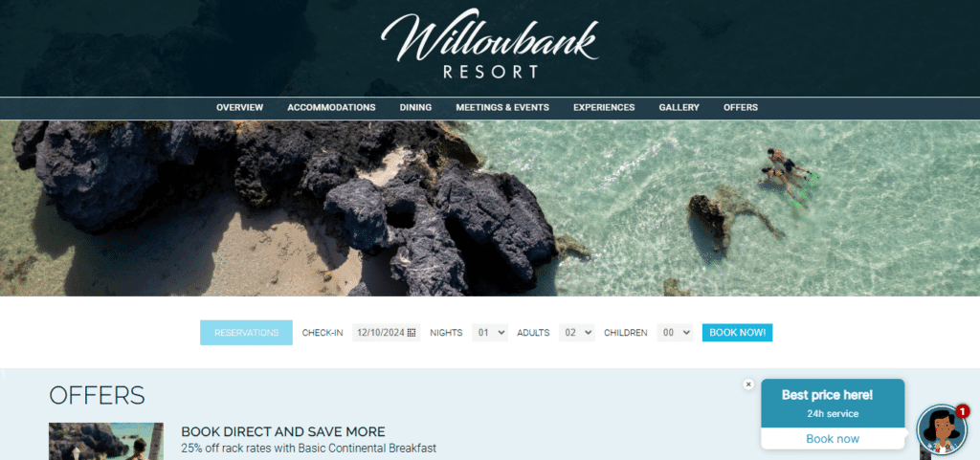Open the calendar icon in check-in field
Viewport: 980px width, 460px height.
coord(412,333)
